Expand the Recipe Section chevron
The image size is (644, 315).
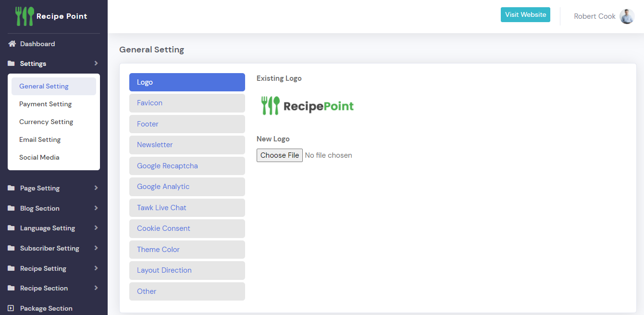[x=96, y=288]
